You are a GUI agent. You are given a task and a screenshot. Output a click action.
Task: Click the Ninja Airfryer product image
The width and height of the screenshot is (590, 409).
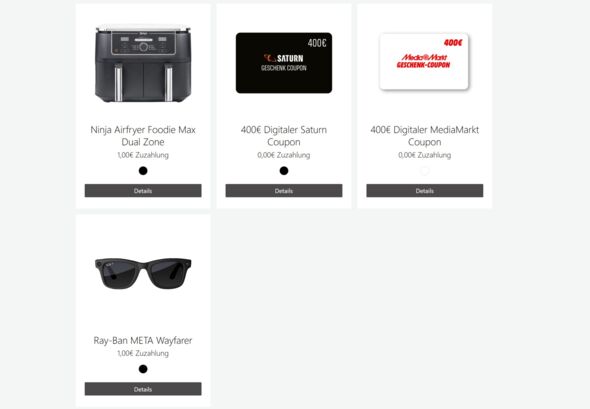143,64
